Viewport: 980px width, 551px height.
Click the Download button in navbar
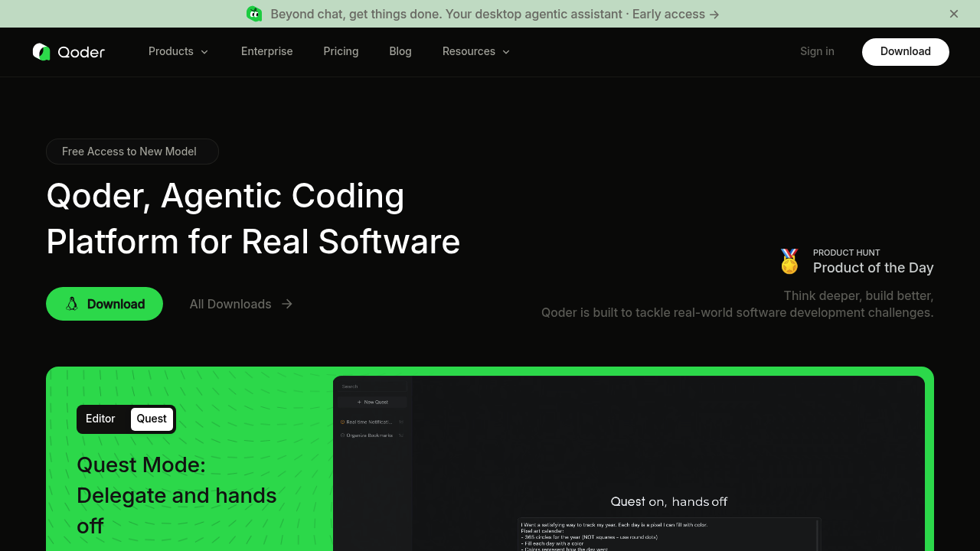click(905, 51)
